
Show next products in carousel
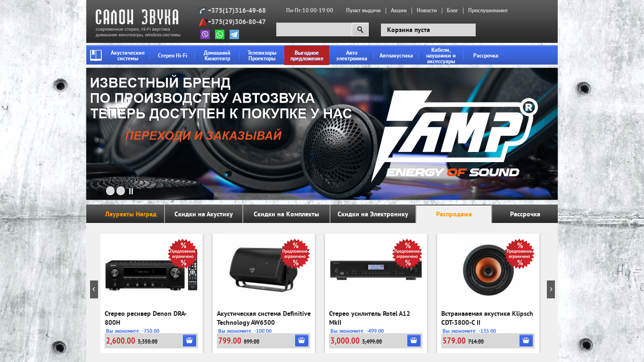click(551, 289)
